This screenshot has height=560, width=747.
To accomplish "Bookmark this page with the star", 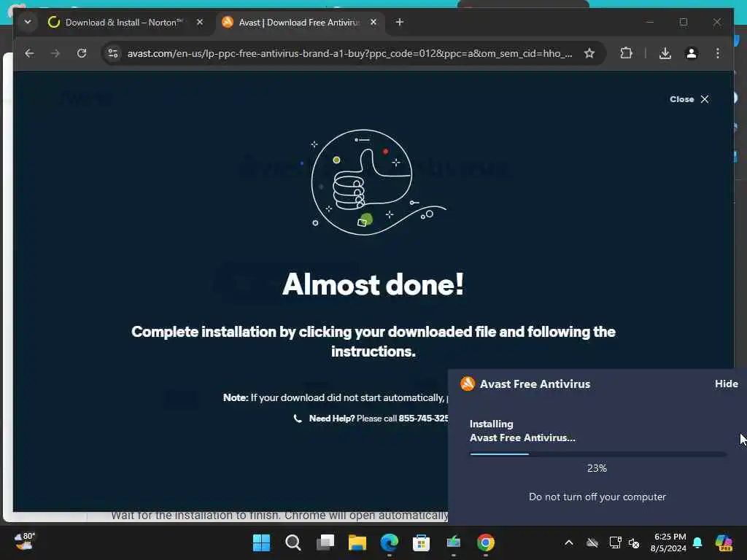I will tap(589, 53).
